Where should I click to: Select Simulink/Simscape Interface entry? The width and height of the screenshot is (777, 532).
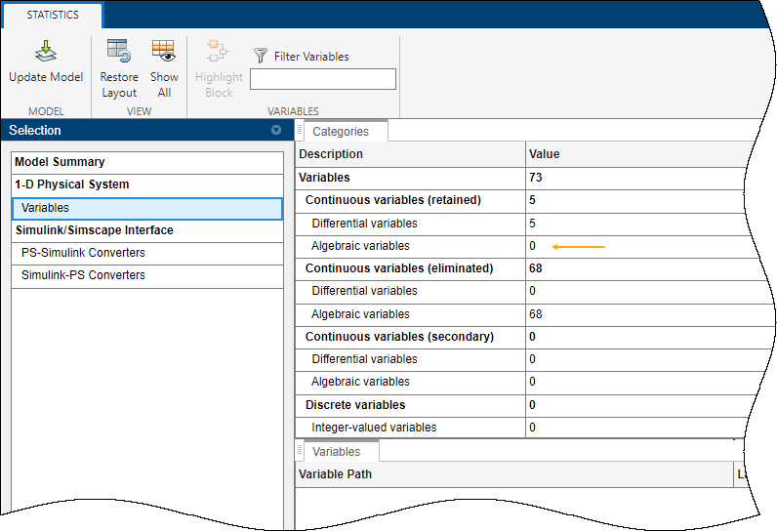(94, 230)
